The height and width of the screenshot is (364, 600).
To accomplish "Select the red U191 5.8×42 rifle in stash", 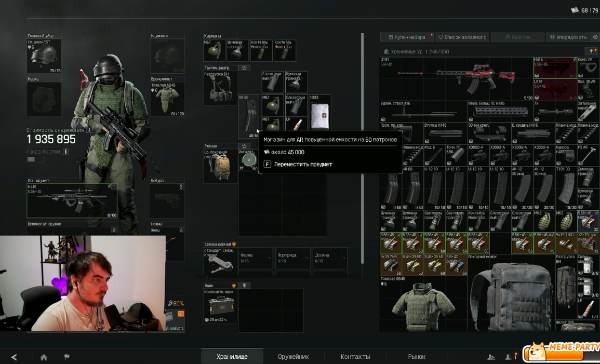I will 457,79.
